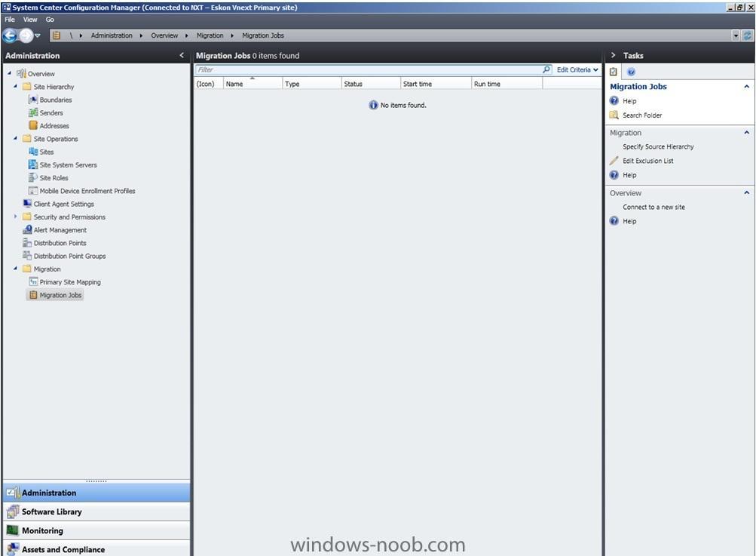This screenshot has width=756, height=556.
Task: Collapse the Overview tree node
Action: 10,73
